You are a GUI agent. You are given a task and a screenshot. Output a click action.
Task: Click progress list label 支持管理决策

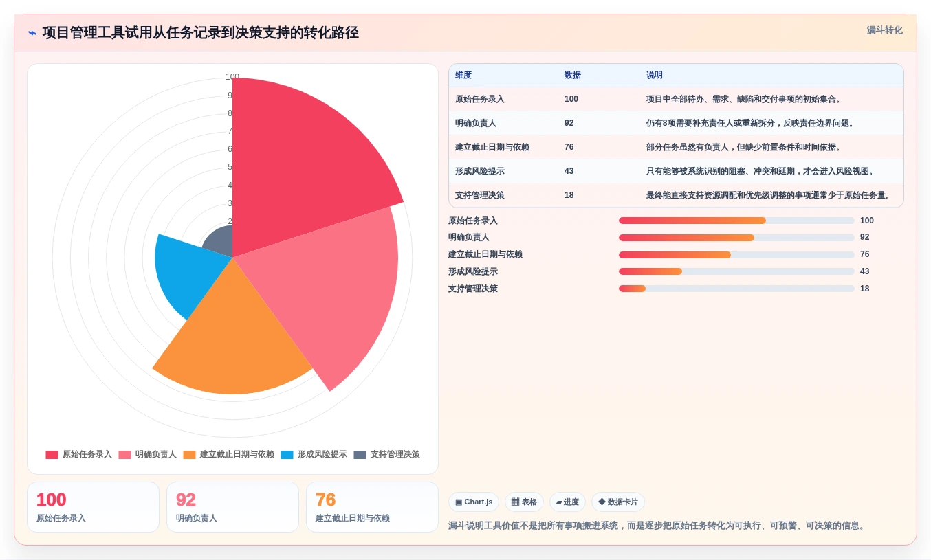click(473, 289)
